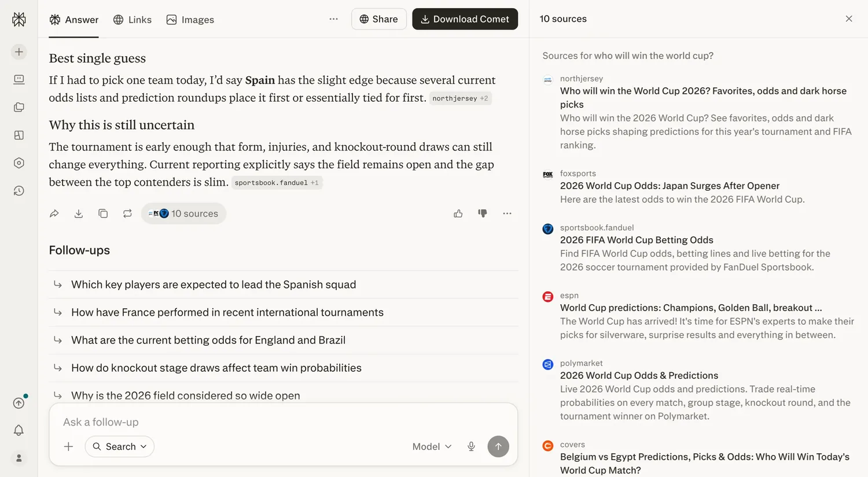Open the three-dot menu next to Share
Viewport: 868px width, 477px height.
coord(333,19)
